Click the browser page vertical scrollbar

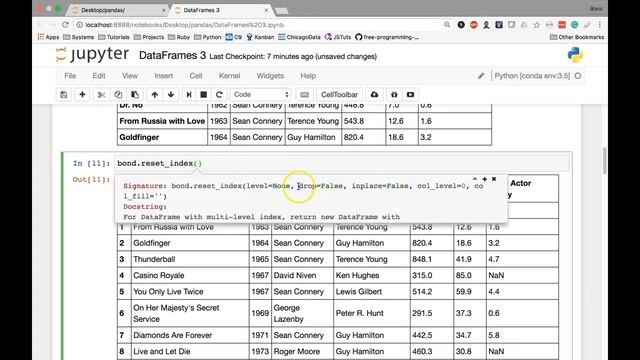point(604,161)
